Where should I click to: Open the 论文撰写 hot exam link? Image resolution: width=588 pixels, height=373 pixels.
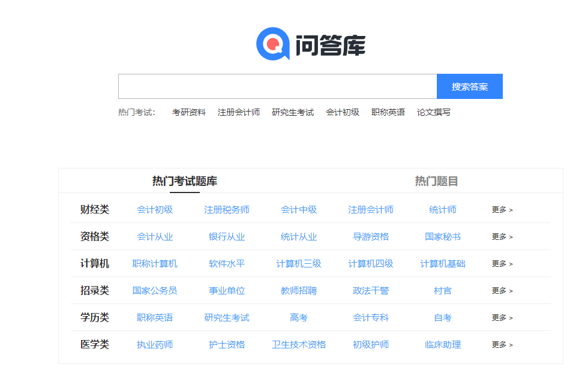pos(433,112)
